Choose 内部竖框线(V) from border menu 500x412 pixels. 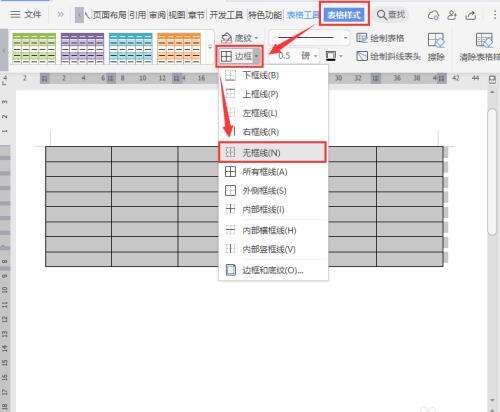click(x=273, y=249)
